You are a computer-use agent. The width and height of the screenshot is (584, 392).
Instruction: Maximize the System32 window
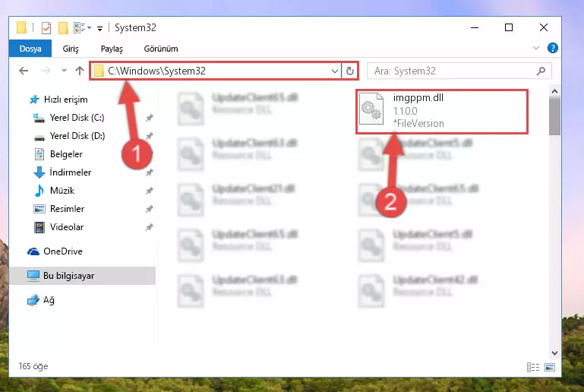pos(508,27)
